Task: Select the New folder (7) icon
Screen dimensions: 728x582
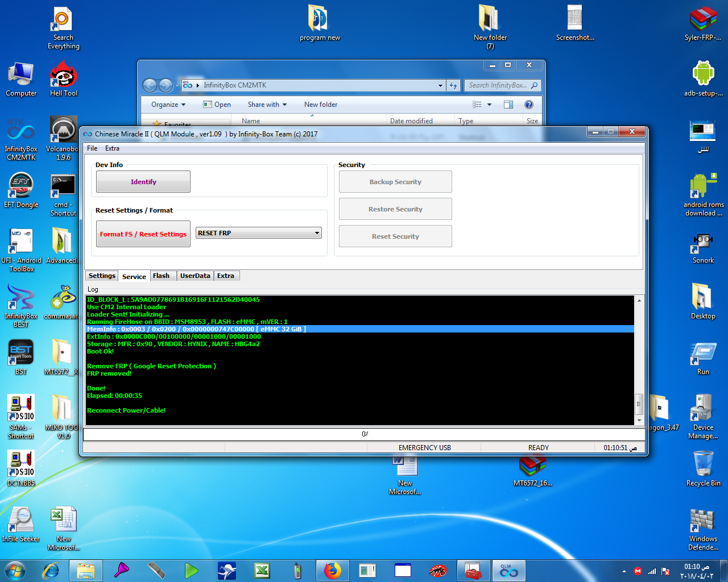Action: pos(490,27)
